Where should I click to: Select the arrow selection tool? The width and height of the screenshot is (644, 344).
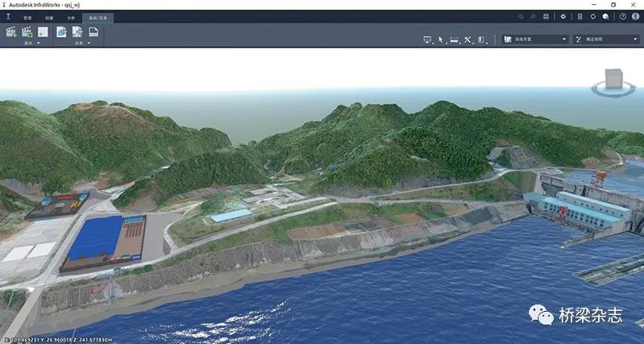(440, 39)
